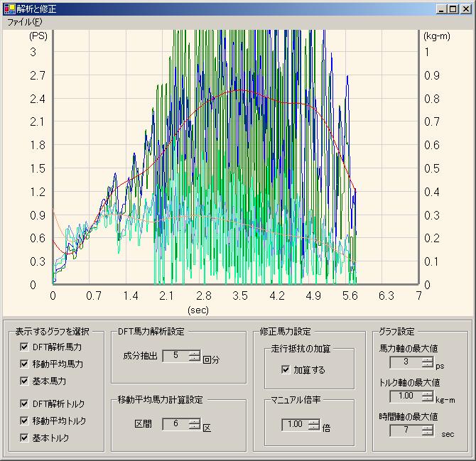Toggle 移動平均馬力 graph checkbox
This screenshot has height=461, width=476.
coord(24,364)
